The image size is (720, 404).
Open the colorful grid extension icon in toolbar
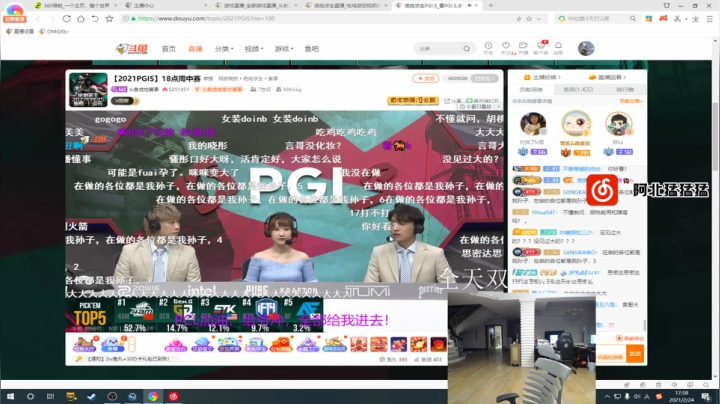coord(648,19)
